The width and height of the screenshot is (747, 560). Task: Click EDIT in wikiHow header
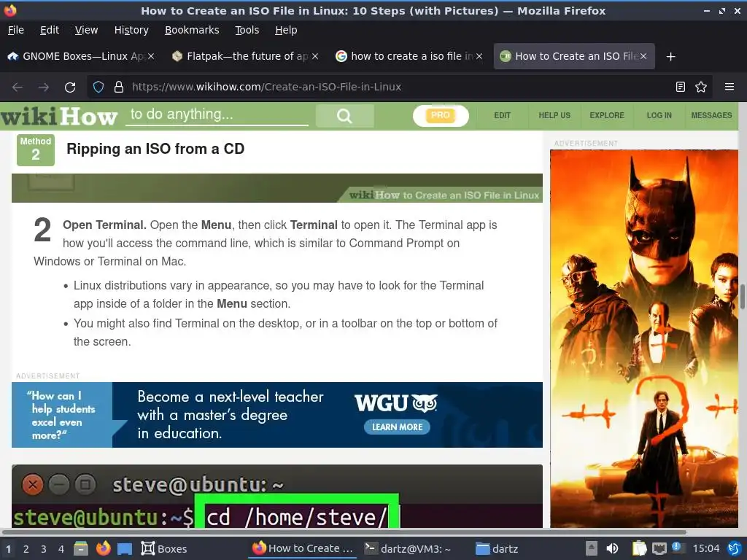[502, 116]
